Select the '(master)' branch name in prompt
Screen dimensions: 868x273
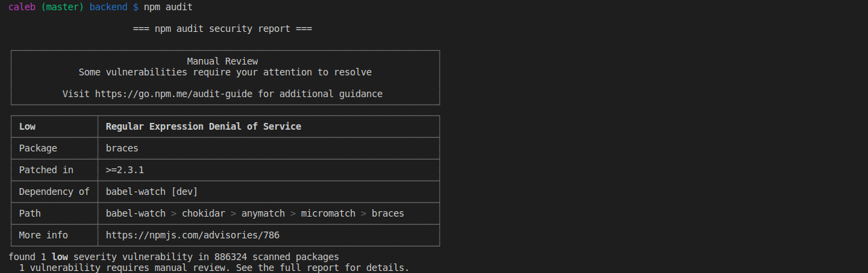click(62, 7)
